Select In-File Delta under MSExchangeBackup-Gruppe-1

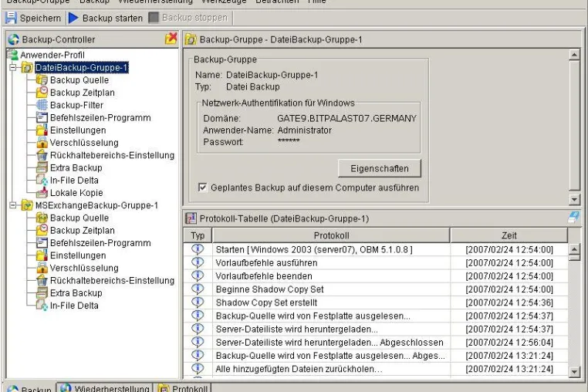[x=74, y=306]
